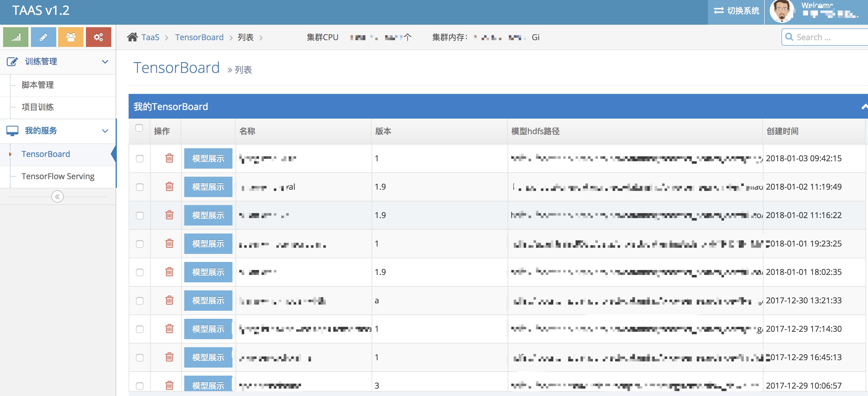This screenshot has width=868, height=396.
Task: Check the row created 2018-01-03 09:42:15
Action: [139, 158]
